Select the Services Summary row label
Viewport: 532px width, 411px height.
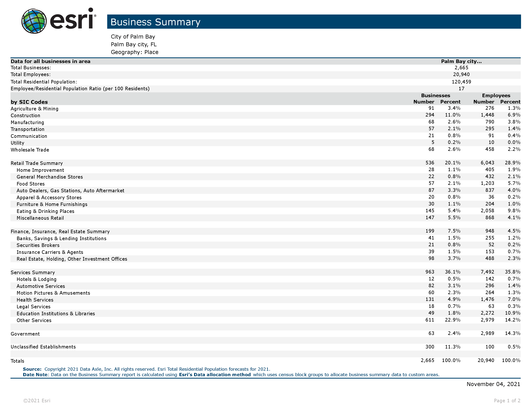(x=33, y=272)
